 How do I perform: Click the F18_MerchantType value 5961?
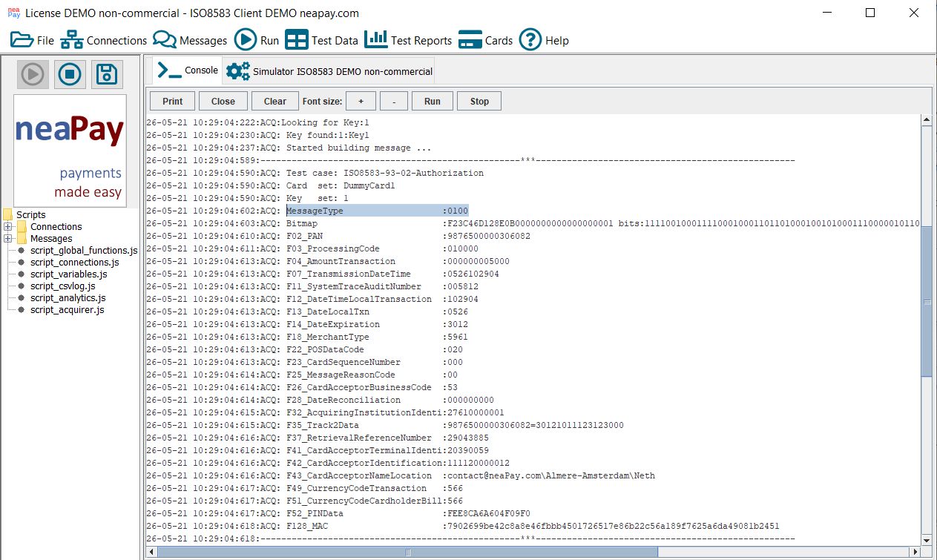(458, 337)
